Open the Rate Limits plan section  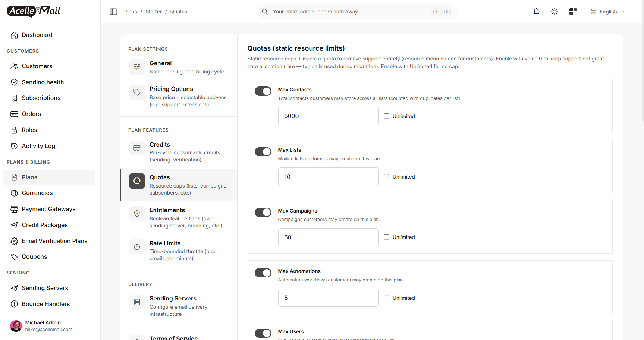point(179,251)
